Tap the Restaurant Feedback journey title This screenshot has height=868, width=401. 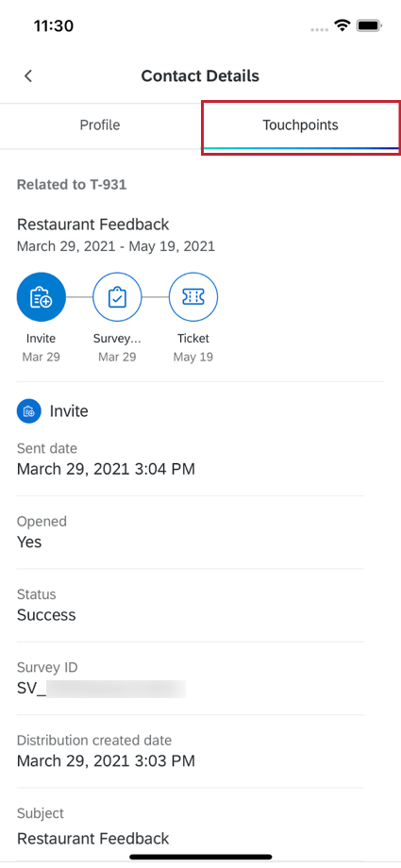coord(93,225)
